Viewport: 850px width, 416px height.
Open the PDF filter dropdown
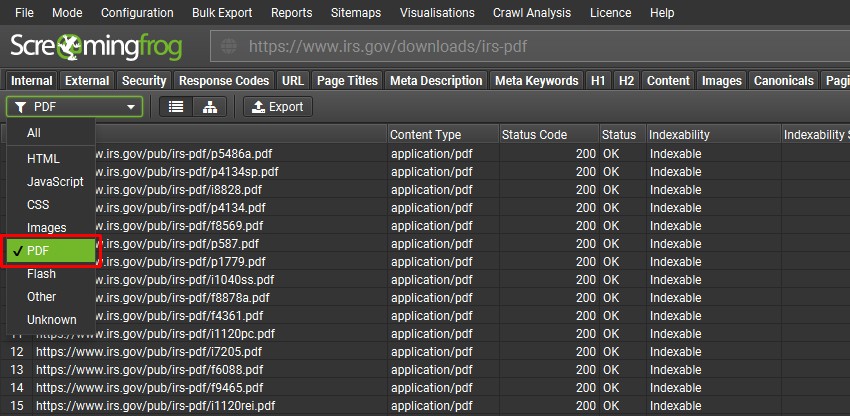[75, 107]
